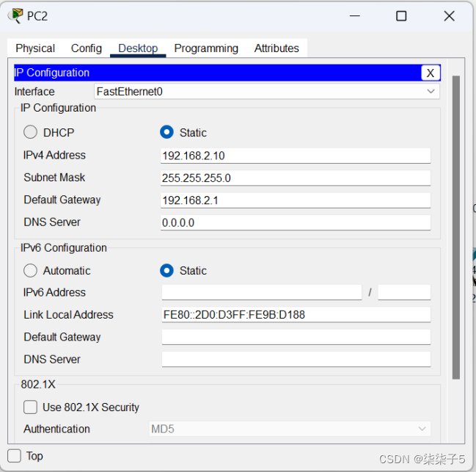
Task: Minimize the PC2 window
Action: 354,16
